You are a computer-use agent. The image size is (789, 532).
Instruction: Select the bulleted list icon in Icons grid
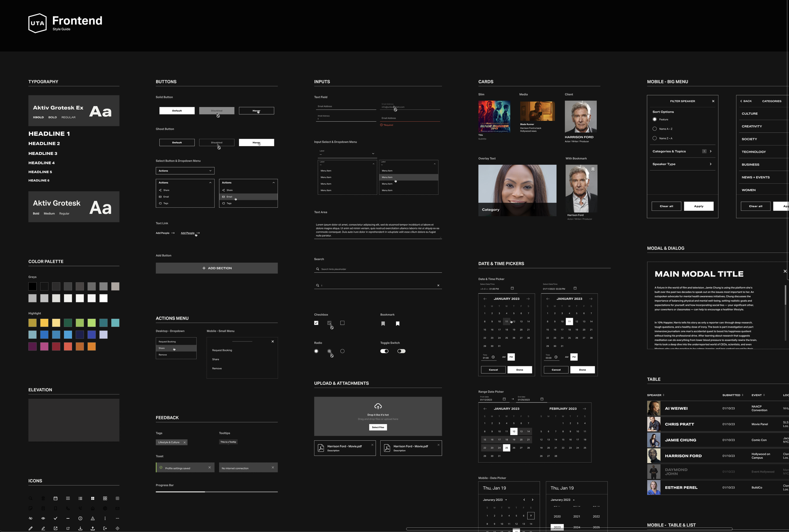tap(80, 499)
